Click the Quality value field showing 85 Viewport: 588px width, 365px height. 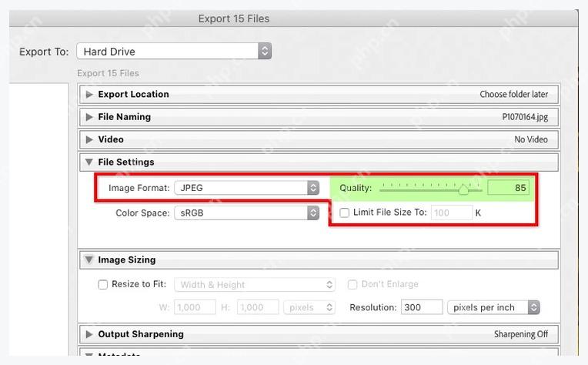tap(508, 188)
